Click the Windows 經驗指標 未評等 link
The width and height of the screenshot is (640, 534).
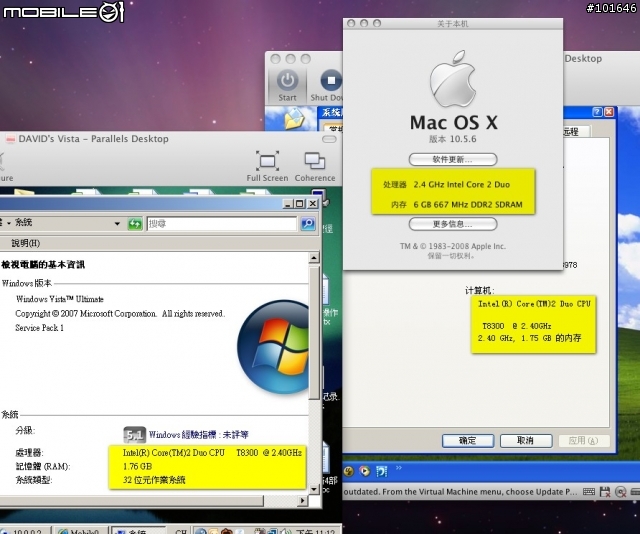coord(199,435)
